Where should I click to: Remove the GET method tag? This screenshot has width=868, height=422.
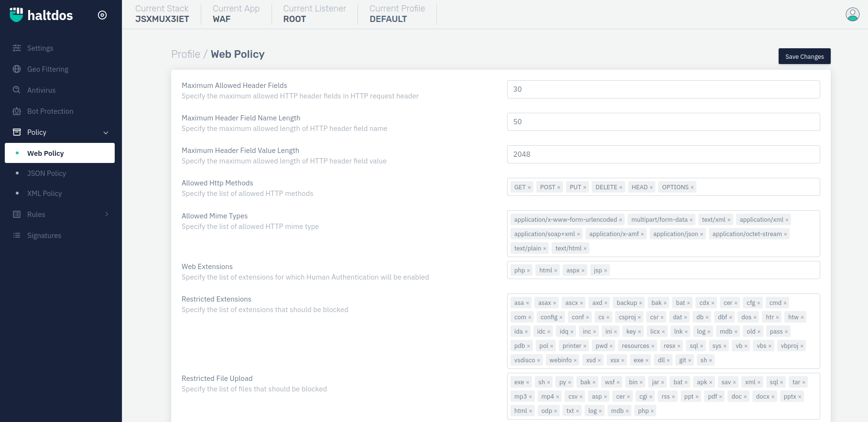(529, 187)
